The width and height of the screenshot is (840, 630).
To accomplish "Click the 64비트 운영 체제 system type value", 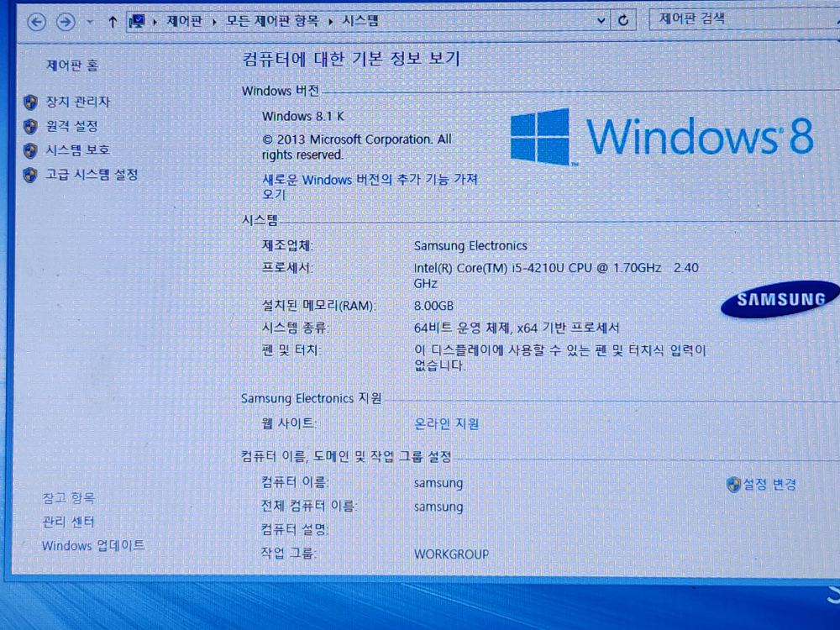I will point(517,328).
